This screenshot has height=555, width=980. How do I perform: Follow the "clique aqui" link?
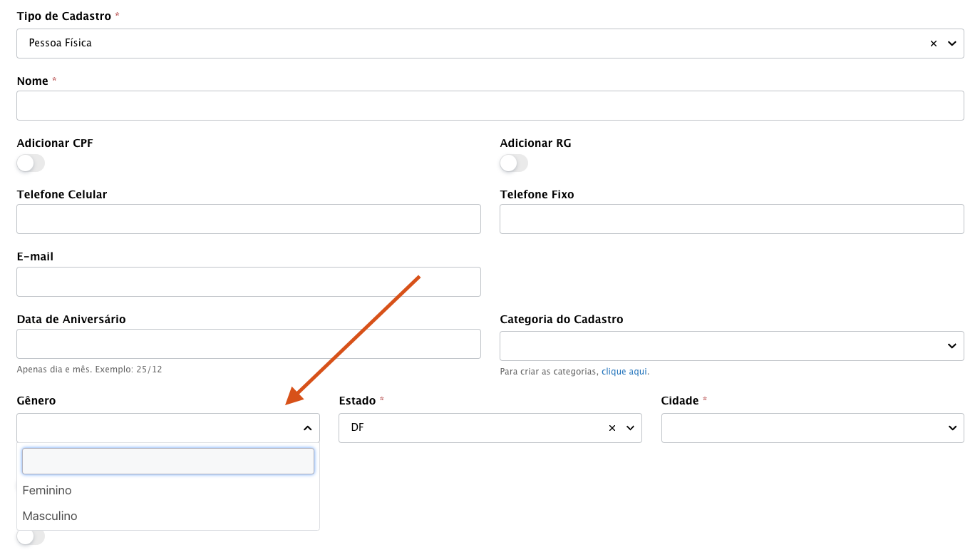(x=624, y=372)
